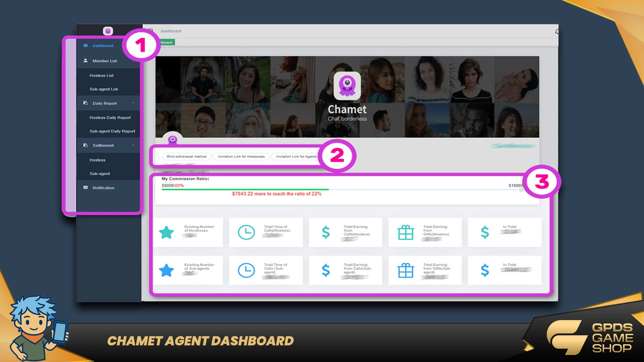Click the Member List person icon
The height and width of the screenshot is (362, 644).
coord(86,61)
